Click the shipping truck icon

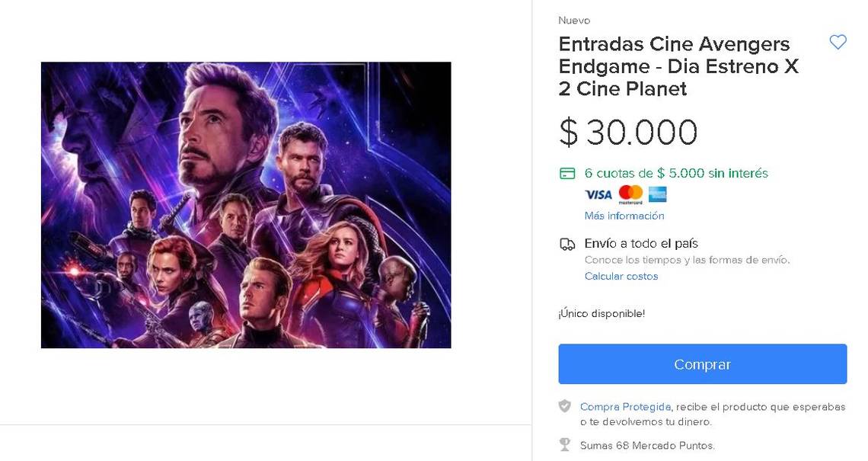[566, 245]
